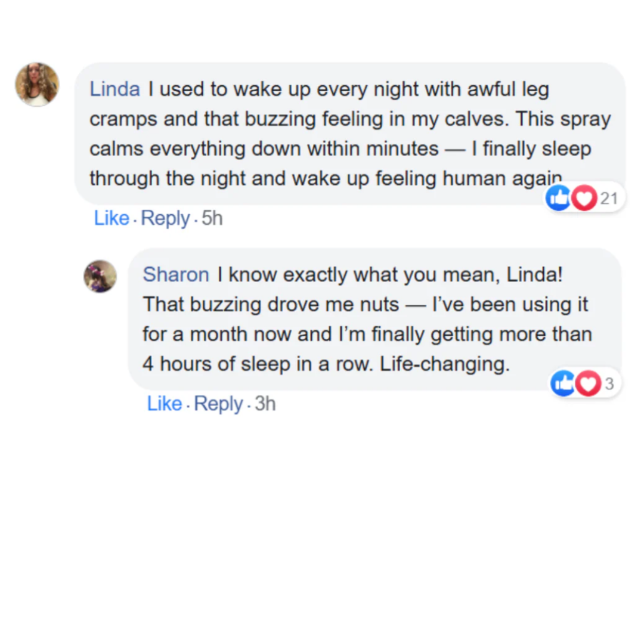Click the red heart reaction on Linda's comment
The image size is (644, 644).
[x=584, y=198]
